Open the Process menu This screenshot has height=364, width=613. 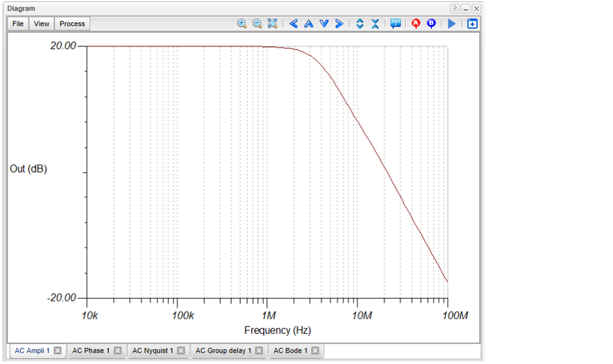click(72, 24)
